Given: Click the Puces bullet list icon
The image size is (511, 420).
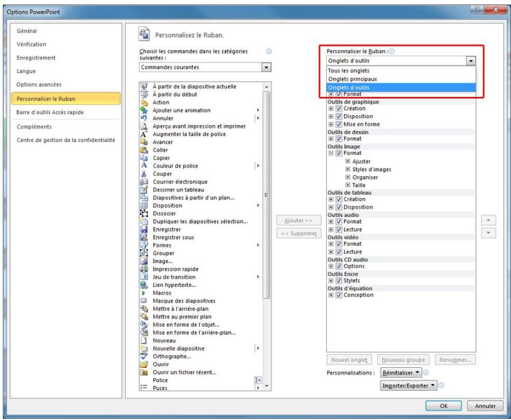Looking at the screenshot, I should [x=144, y=388].
